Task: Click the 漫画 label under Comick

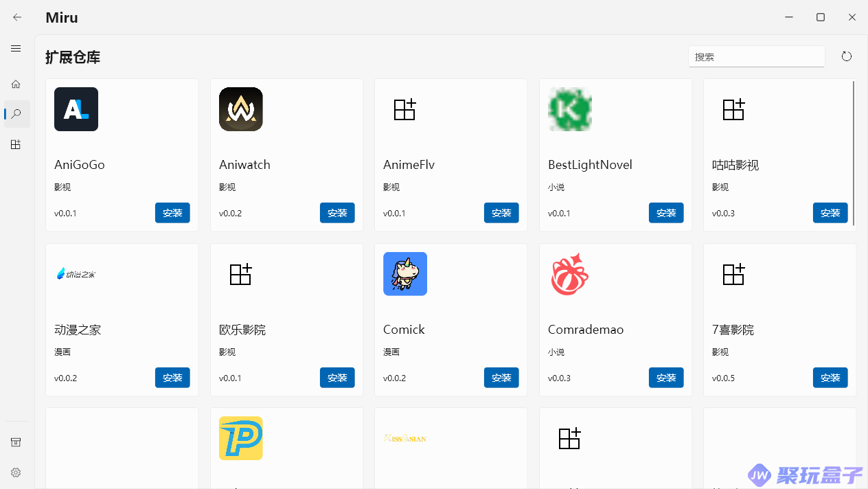Action: [391, 352]
